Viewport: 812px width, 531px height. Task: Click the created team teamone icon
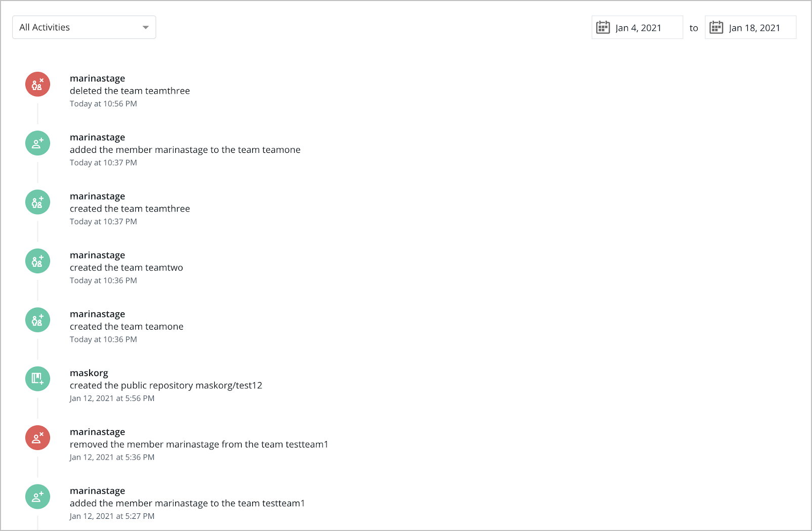[37, 320]
